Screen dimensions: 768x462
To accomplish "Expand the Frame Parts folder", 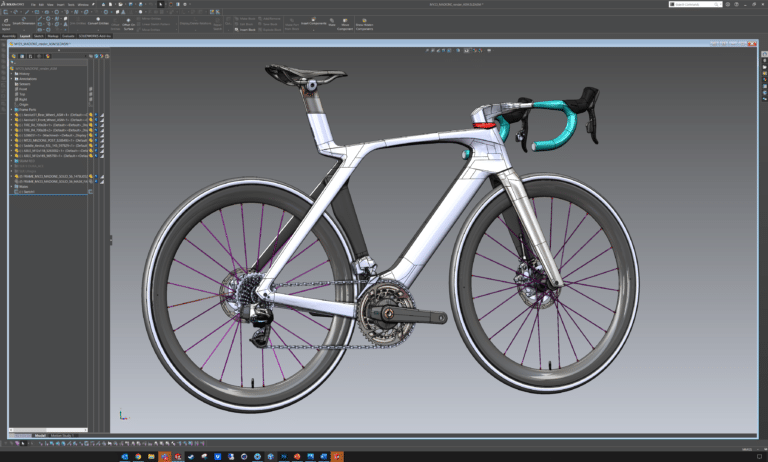I will [12, 109].
